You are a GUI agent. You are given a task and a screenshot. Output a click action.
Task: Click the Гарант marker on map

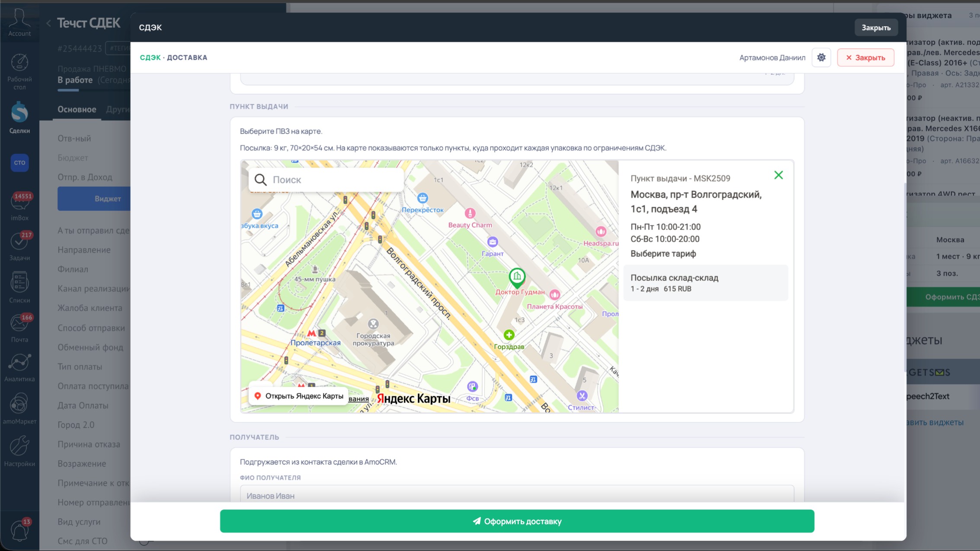coord(493,242)
